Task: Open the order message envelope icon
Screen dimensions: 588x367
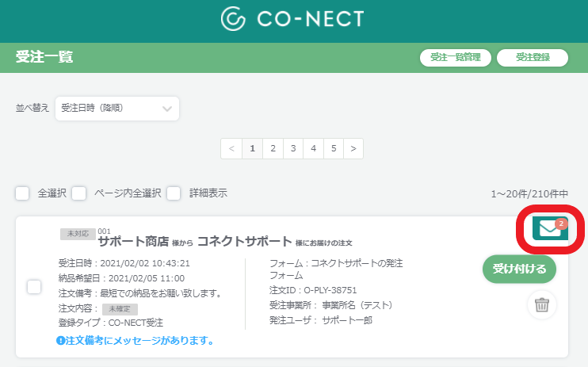Action: click(550, 228)
